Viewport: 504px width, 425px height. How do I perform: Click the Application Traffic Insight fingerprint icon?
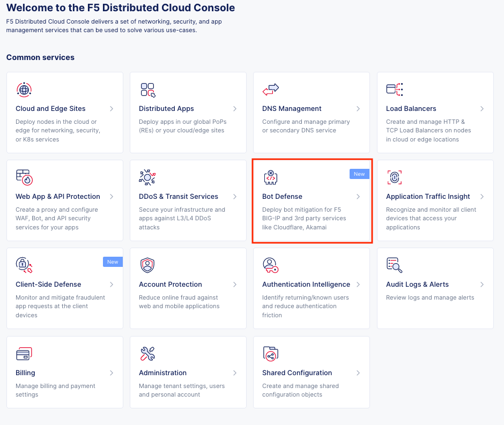(394, 177)
